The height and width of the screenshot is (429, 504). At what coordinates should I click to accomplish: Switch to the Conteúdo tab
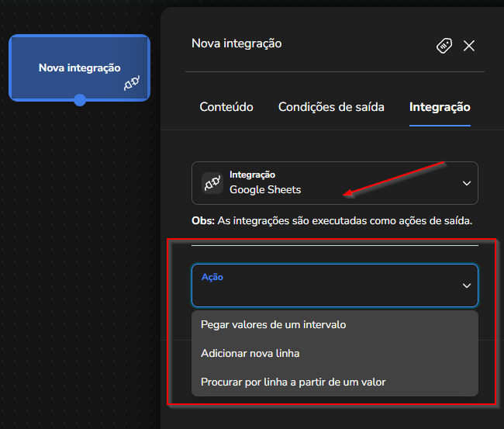click(x=226, y=107)
